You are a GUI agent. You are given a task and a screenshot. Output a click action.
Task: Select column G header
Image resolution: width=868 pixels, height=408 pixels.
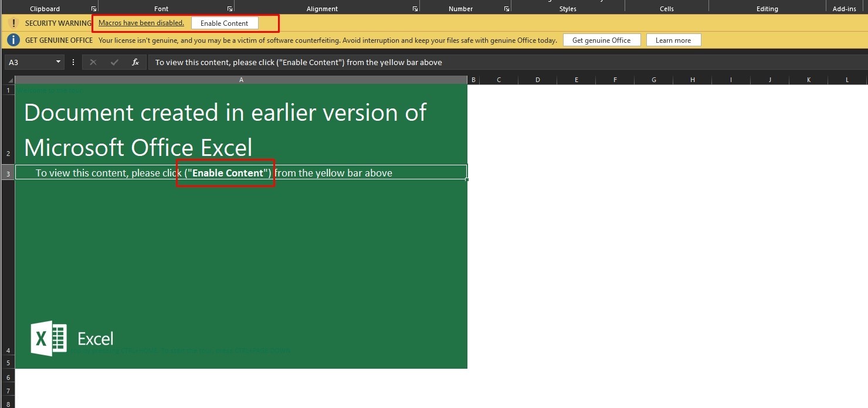coord(653,80)
